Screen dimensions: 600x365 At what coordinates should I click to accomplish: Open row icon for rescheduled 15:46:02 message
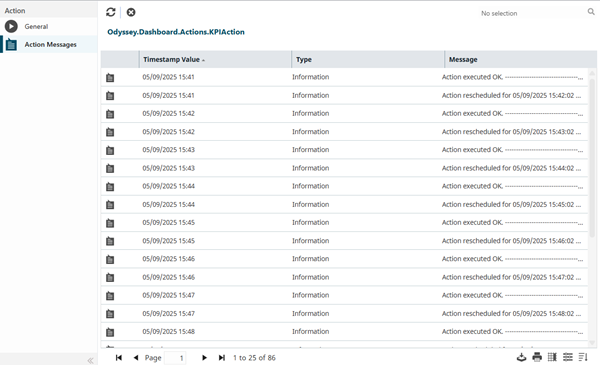(x=110, y=241)
